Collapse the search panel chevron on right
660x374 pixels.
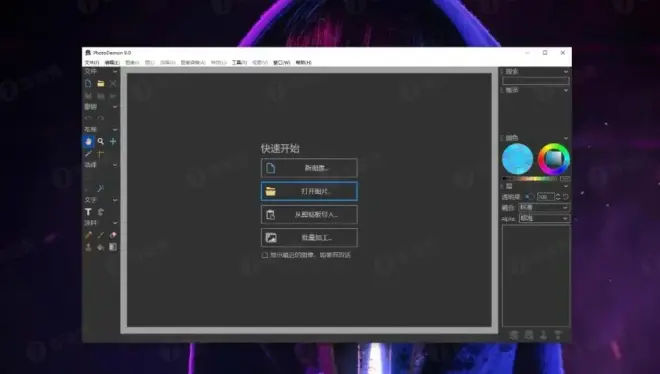click(566, 72)
